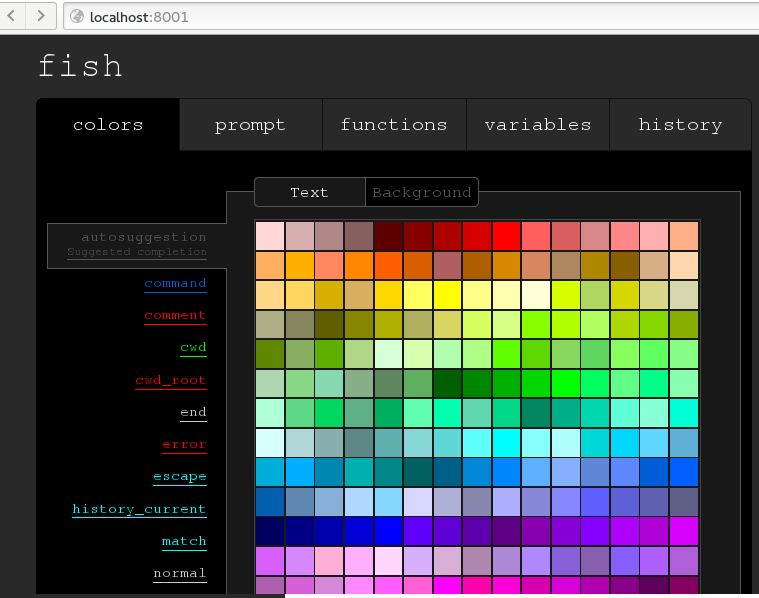Choose the normal color setting

tap(180, 574)
